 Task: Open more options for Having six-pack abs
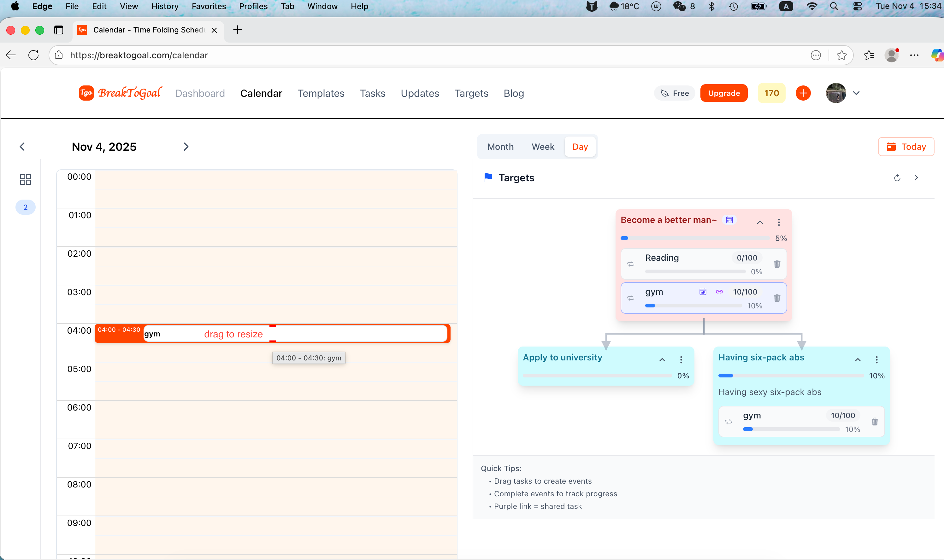(876, 360)
